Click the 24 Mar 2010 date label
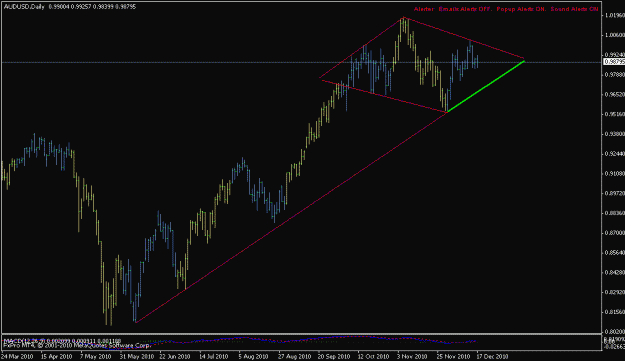The width and height of the screenshot is (625, 361). [17, 356]
